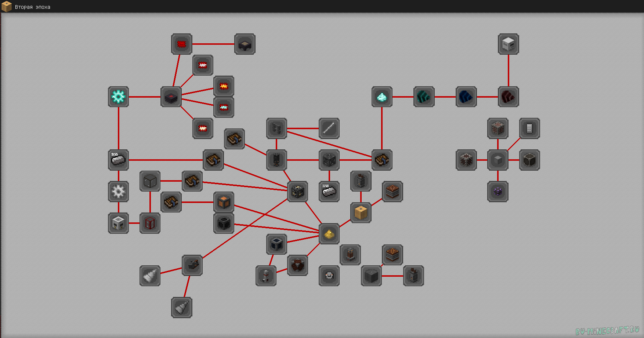The width and height of the screenshot is (644, 338).
Task: Open the multiblock controller cube quest
Action: 297,192
